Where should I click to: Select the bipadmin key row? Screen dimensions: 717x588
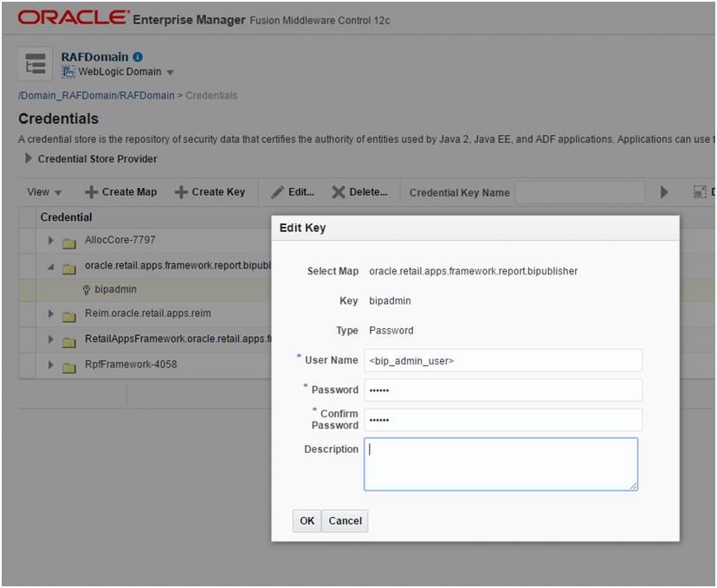(145, 290)
